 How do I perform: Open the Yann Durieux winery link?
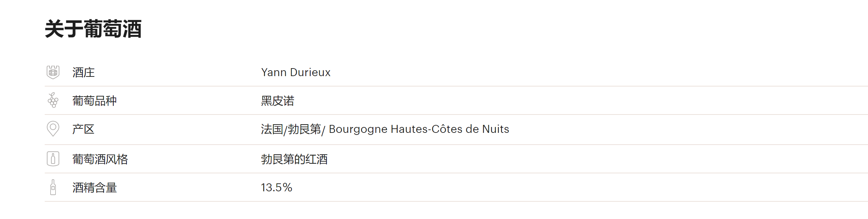pos(296,72)
